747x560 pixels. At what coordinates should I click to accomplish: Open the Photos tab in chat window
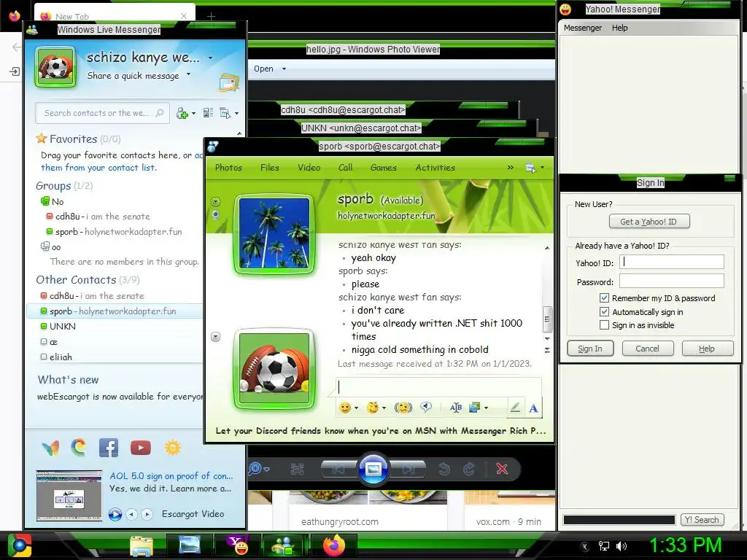[228, 168]
